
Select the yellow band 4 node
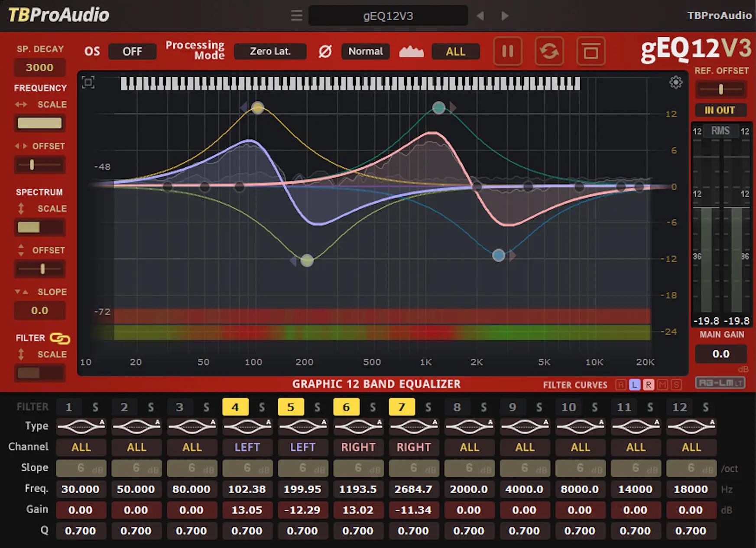point(258,108)
